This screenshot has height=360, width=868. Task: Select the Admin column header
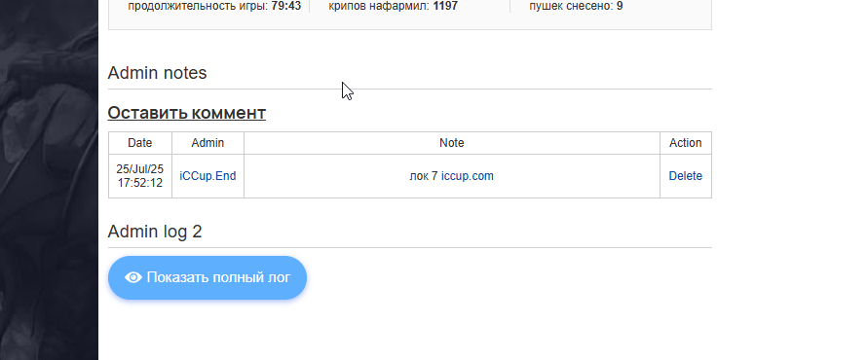[208, 143]
